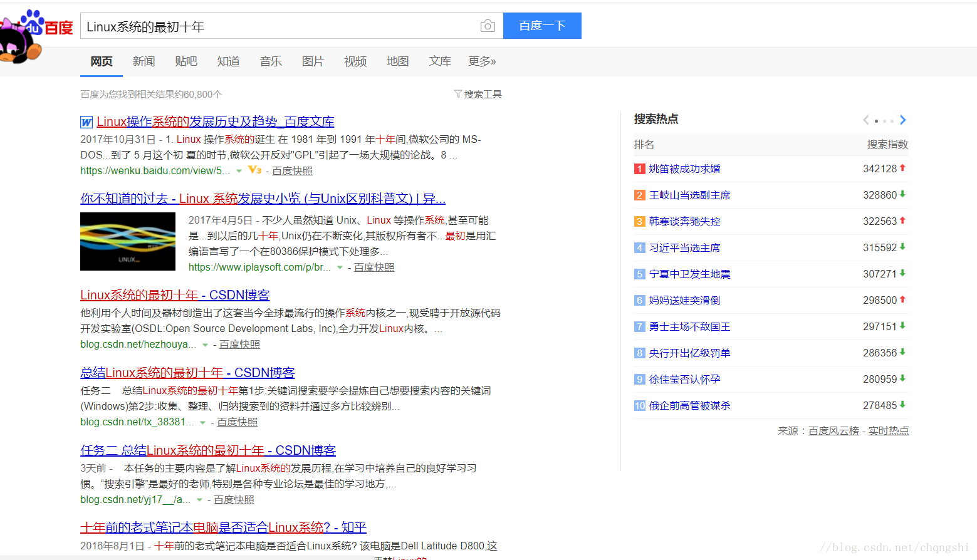Switch to the 网页 tab
977x560 pixels.
click(102, 61)
